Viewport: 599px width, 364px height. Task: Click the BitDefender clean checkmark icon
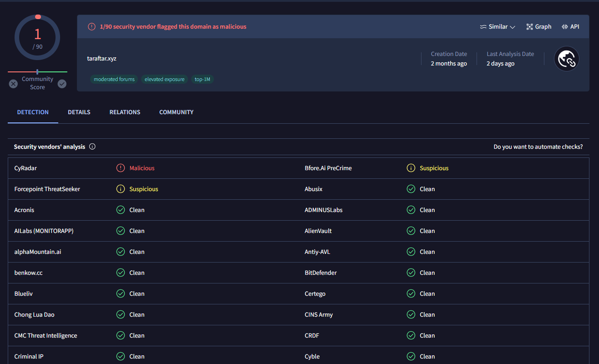point(411,273)
